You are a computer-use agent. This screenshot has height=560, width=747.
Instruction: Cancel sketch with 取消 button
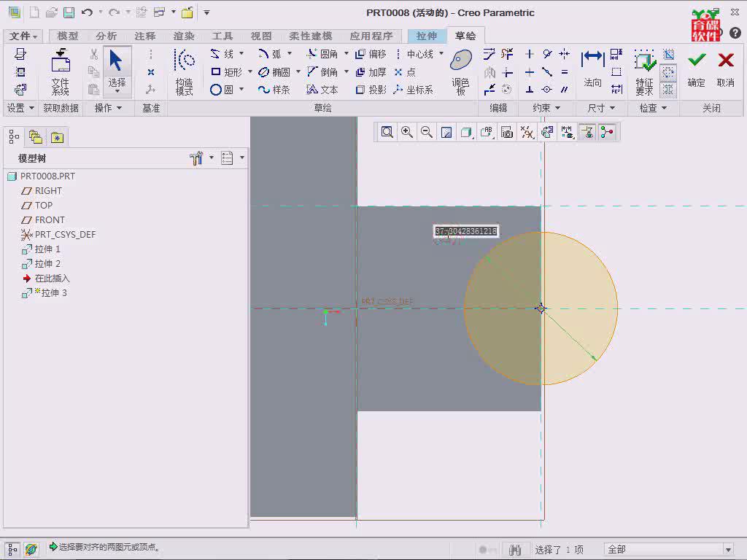click(726, 69)
